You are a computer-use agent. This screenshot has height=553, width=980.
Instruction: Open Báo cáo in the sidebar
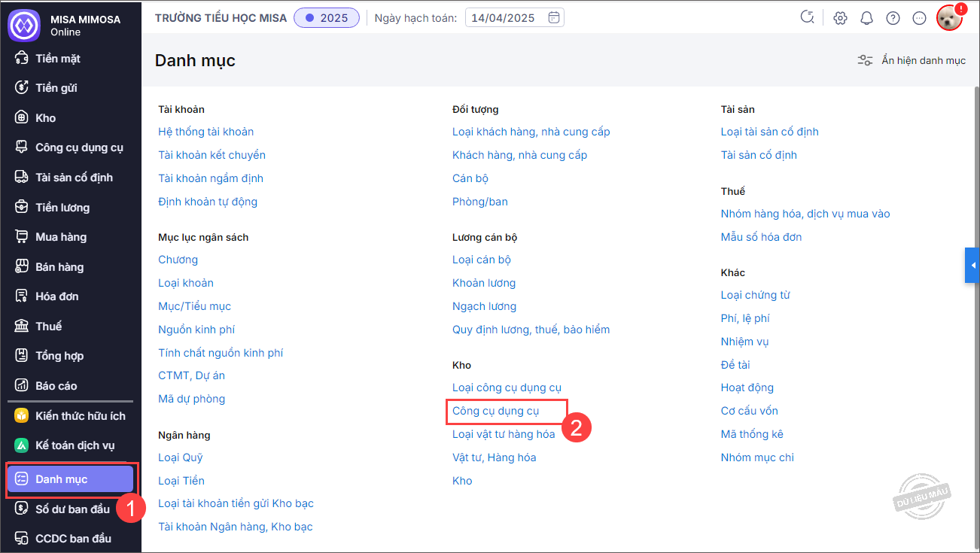[x=56, y=386]
